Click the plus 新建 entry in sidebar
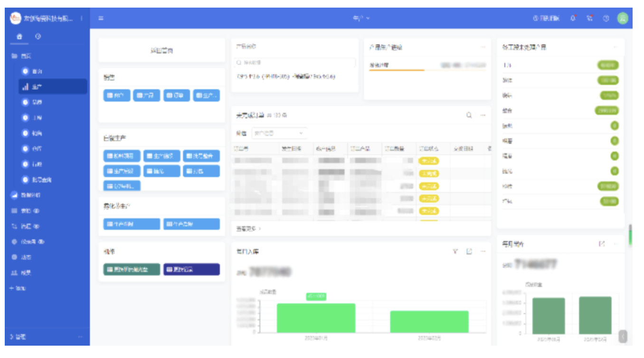This screenshot has height=358, width=644. click(x=18, y=288)
